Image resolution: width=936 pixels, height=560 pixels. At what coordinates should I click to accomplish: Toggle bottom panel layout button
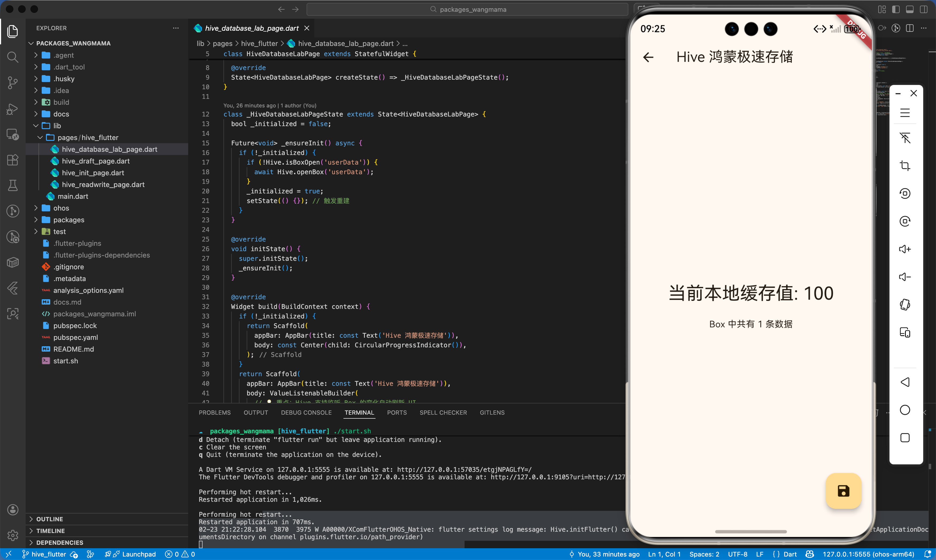pos(910,9)
